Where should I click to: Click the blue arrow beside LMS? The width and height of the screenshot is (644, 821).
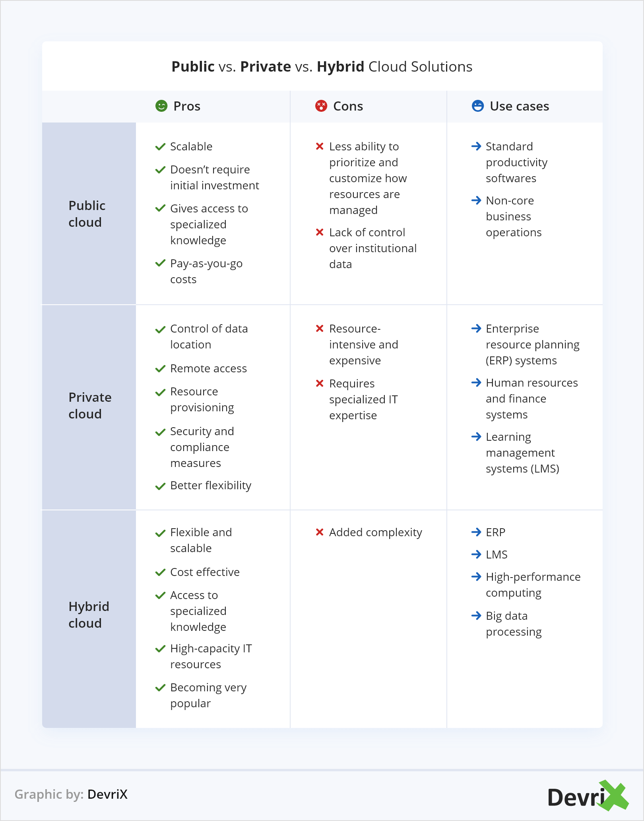476,554
